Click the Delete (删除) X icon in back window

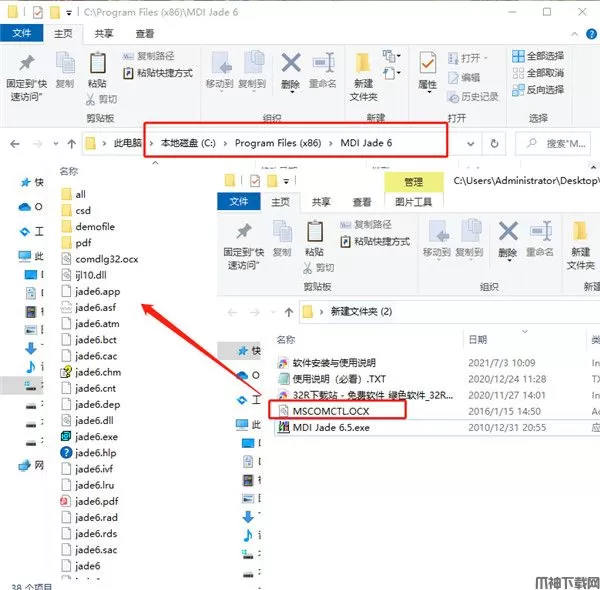click(291, 62)
